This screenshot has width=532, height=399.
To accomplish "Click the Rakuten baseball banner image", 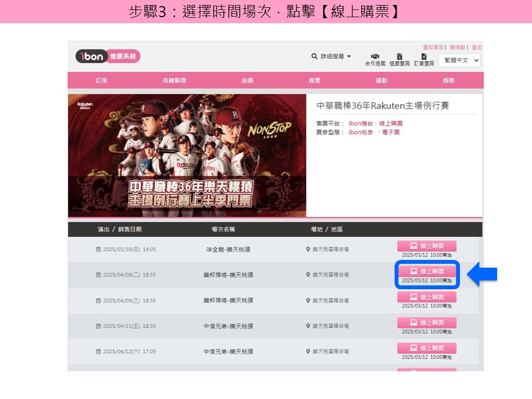I will pyautogui.click(x=187, y=155).
